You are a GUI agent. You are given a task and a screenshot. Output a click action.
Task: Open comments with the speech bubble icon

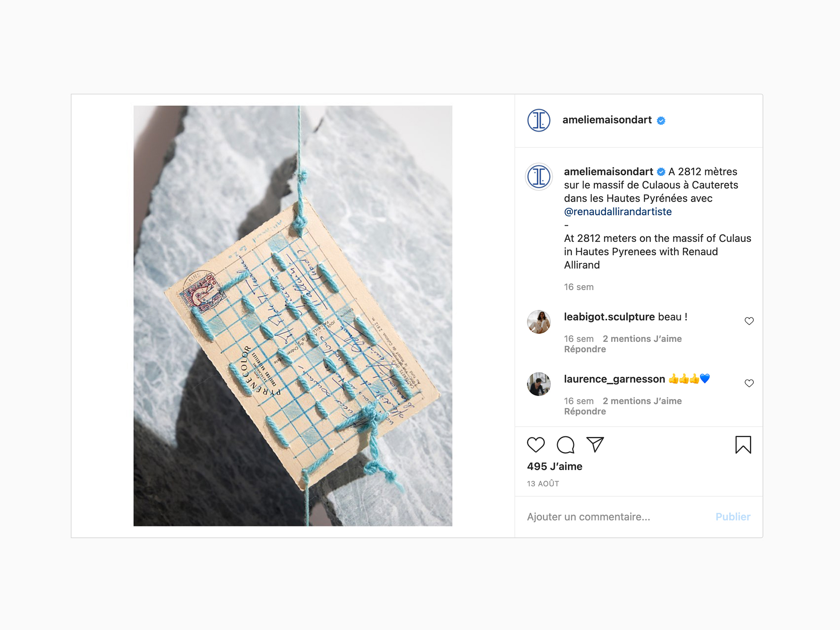(565, 445)
